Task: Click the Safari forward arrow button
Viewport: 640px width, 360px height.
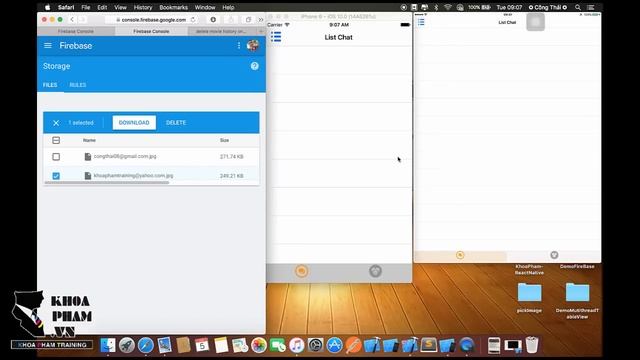Action: click(x=82, y=20)
